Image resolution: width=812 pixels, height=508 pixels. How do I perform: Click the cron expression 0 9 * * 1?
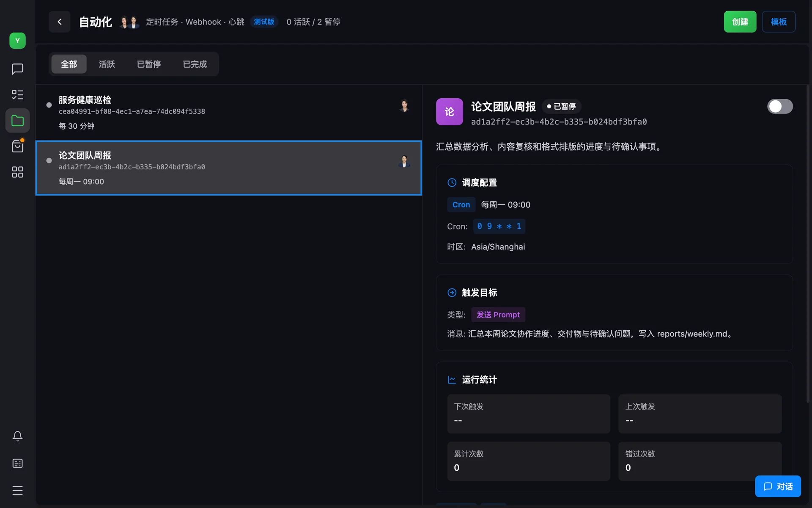[499, 226]
